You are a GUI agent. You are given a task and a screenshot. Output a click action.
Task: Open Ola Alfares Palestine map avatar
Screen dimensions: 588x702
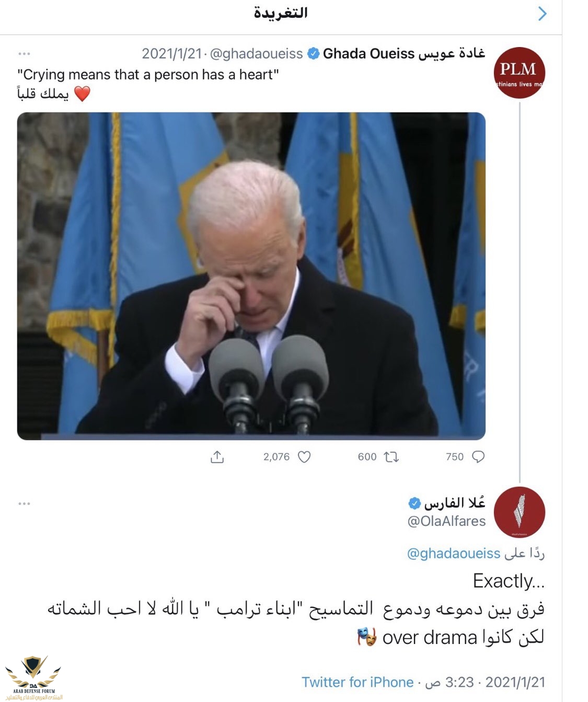[519, 512]
